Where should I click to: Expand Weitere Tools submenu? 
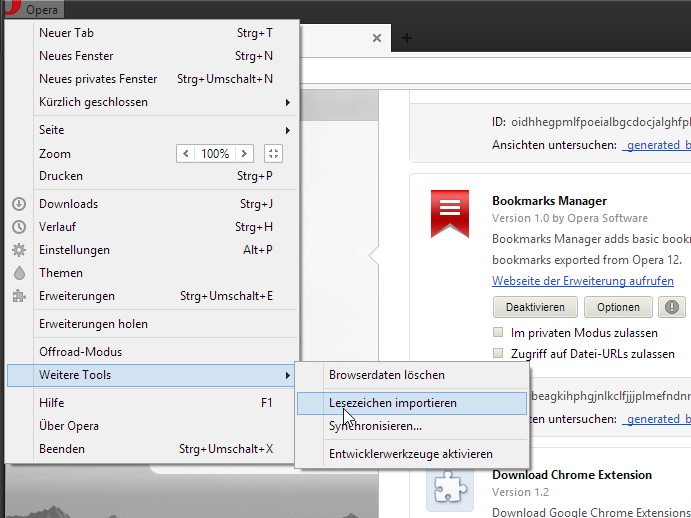click(x=152, y=375)
